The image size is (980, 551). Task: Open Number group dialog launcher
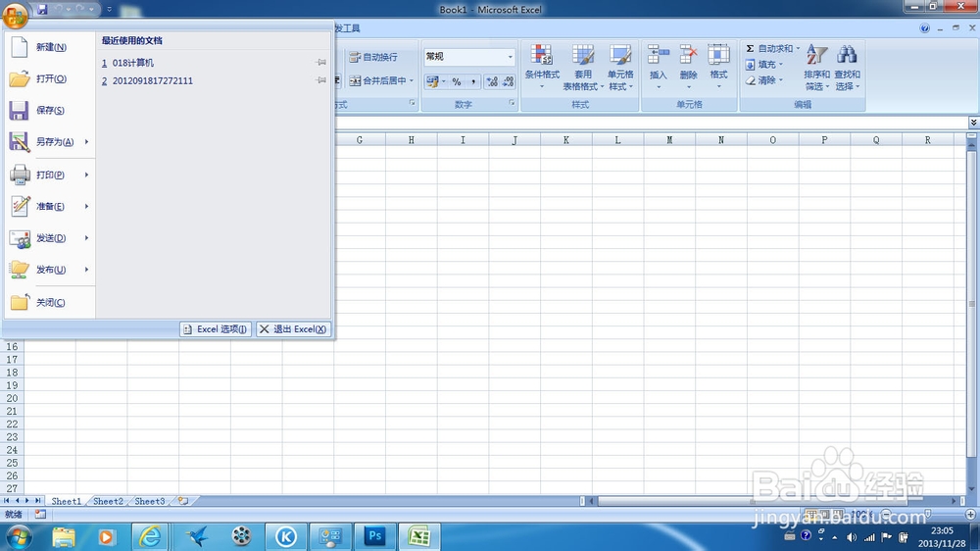[512, 103]
